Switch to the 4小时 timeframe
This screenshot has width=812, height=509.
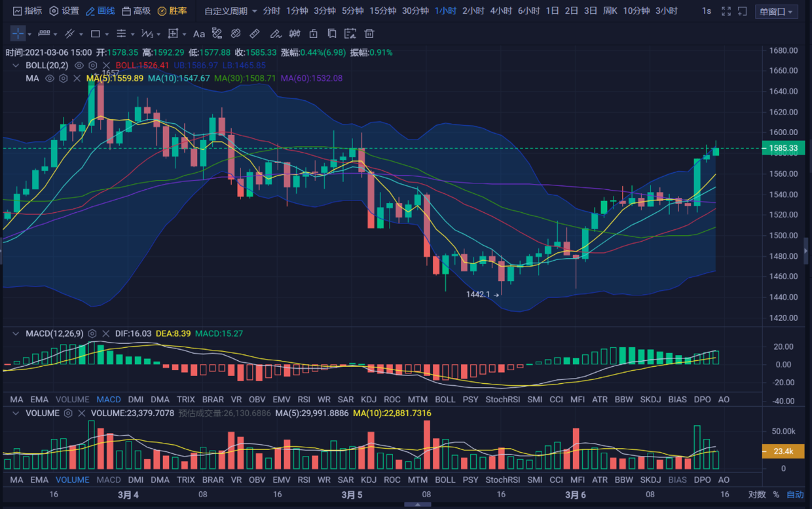(x=501, y=11)
